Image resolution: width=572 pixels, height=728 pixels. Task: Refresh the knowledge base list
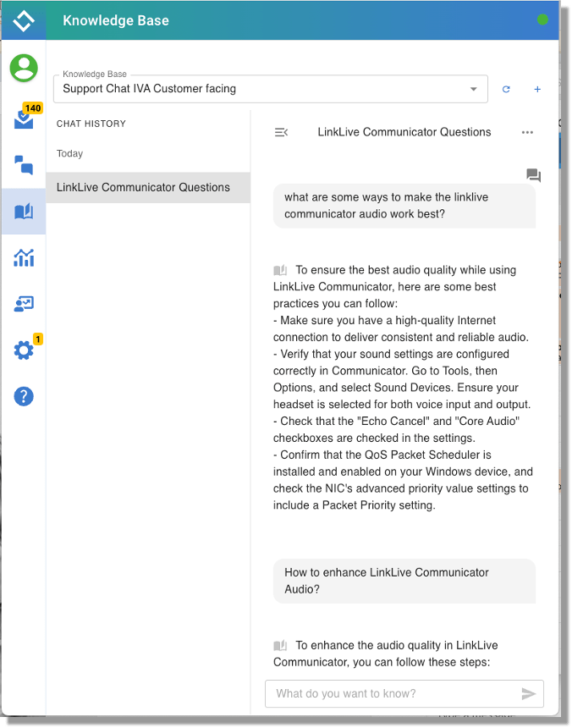[506, 89]
